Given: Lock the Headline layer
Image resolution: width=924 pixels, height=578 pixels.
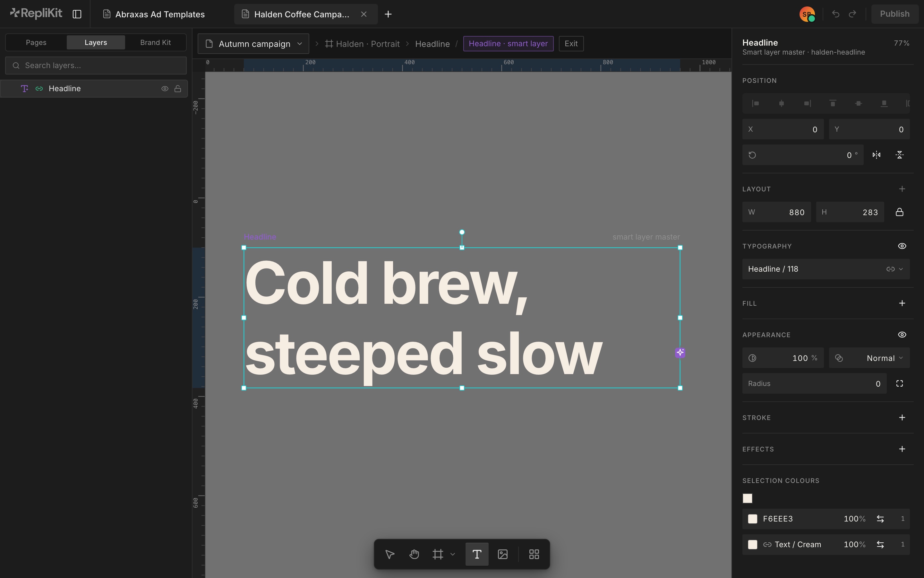Looking at the screenshot, I should coord(177,89).
